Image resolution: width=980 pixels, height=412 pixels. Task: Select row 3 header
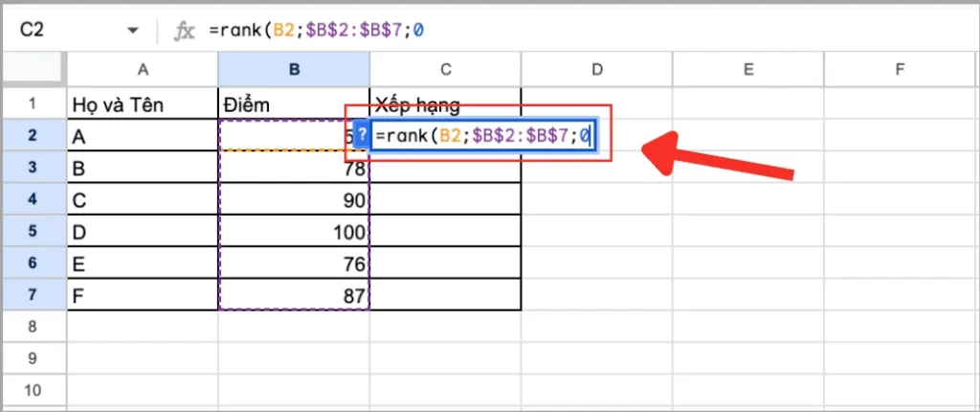(33, 167)
